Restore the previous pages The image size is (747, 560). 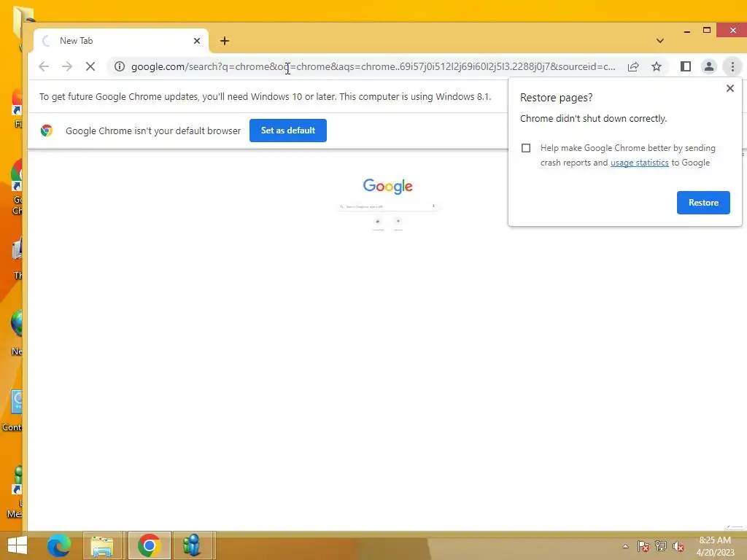[x=703, y=203]
